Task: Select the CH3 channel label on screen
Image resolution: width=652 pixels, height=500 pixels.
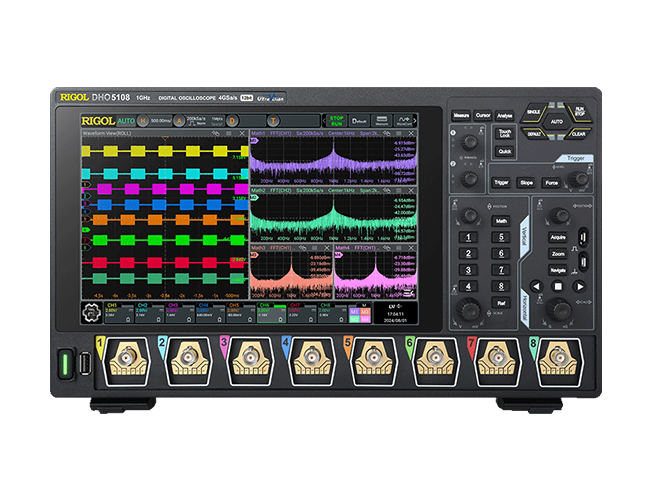Action: pos(173,305)
